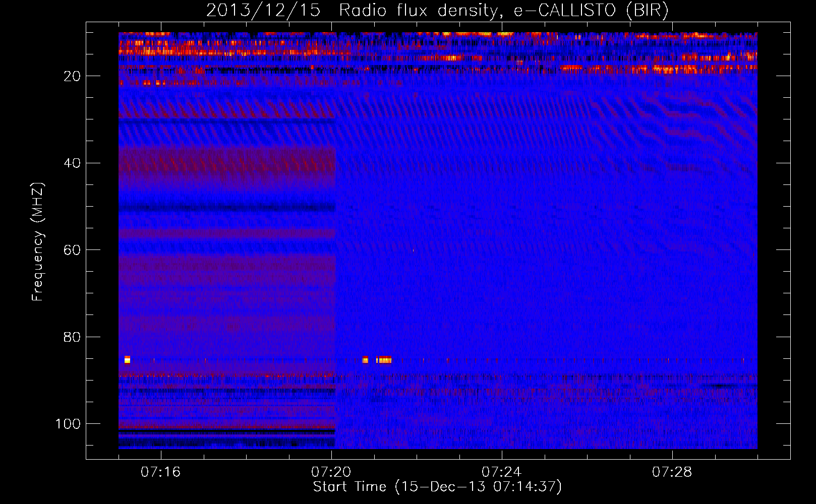Click the bright burst near 07:15 at 85 MHz
Viewport: 816px width, 504px height.
[x=127, y=359]
